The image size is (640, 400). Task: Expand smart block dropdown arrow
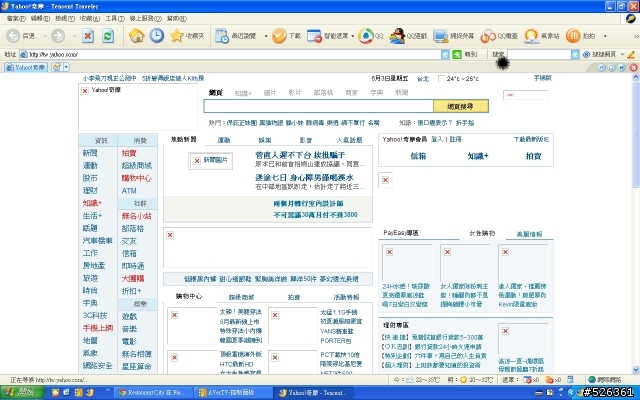point(353,36)
